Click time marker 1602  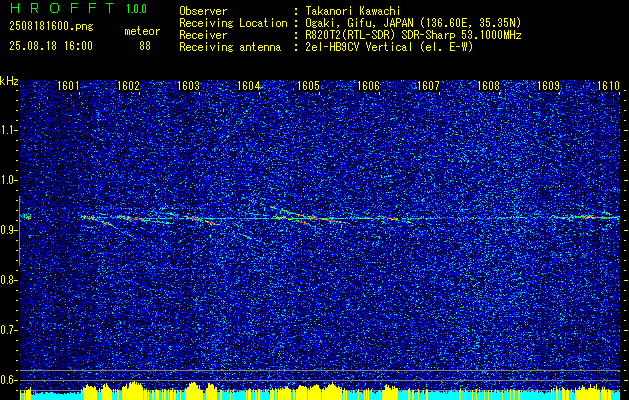click(128, 86)
